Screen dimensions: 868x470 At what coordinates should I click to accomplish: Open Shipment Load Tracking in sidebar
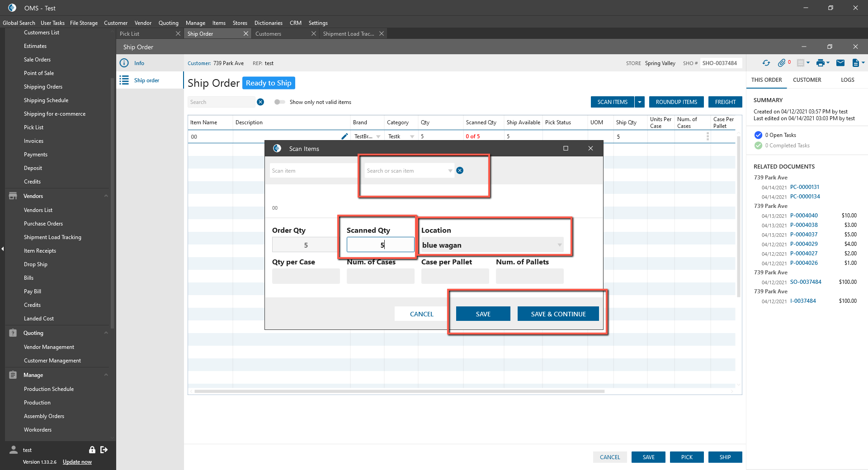tap(52, 237)
